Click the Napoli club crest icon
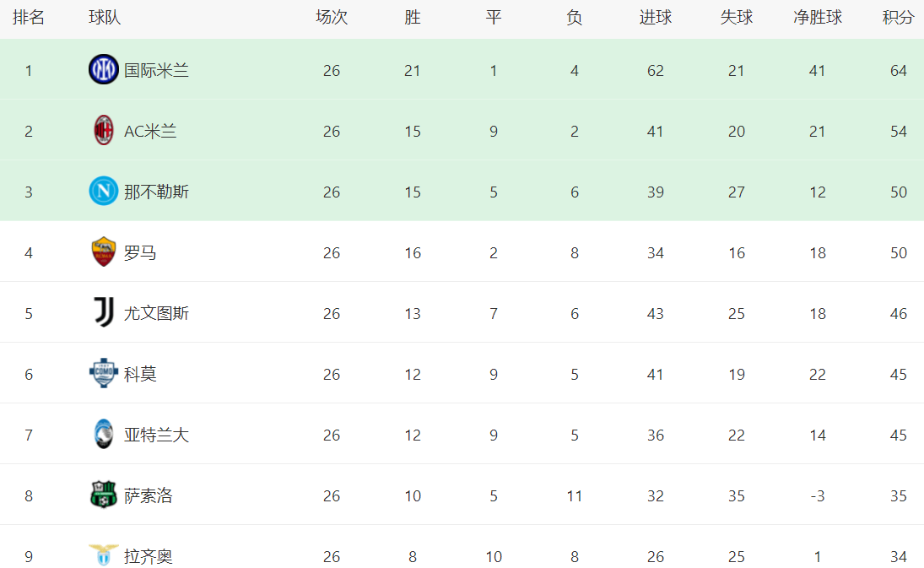Image resolution: width=924 pixels, height=568 pixels. coord(103,192)
